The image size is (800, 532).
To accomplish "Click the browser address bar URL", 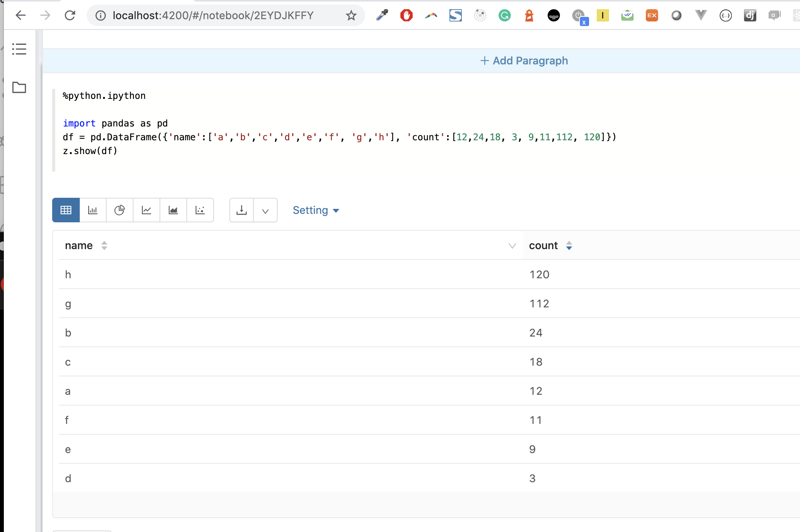I will (213, 16).
